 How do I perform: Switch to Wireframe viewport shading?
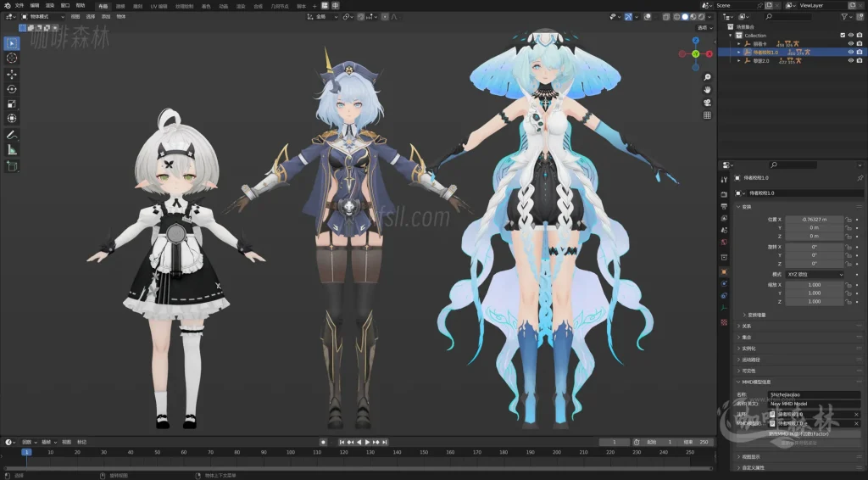[x=676, y=17]
